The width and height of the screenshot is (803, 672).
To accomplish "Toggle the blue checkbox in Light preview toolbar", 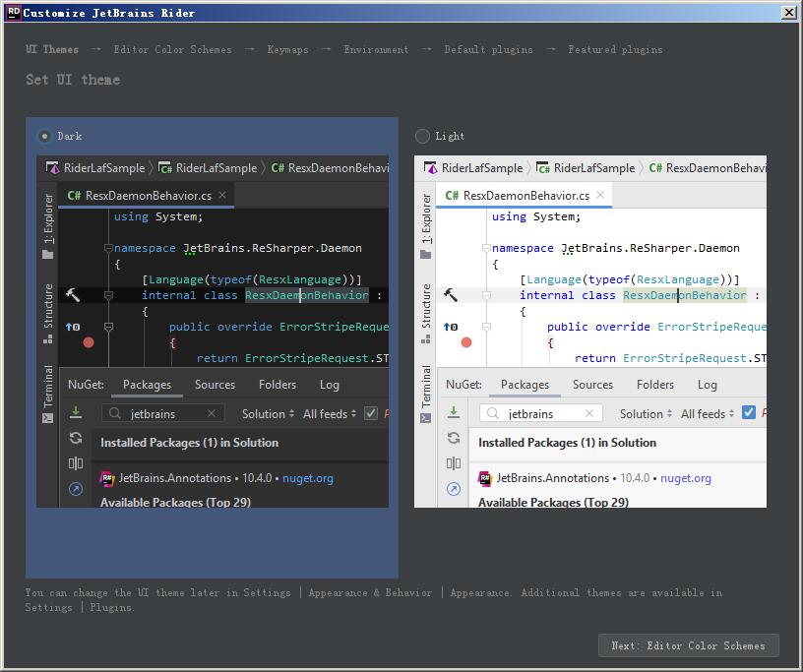I will 749,412.
